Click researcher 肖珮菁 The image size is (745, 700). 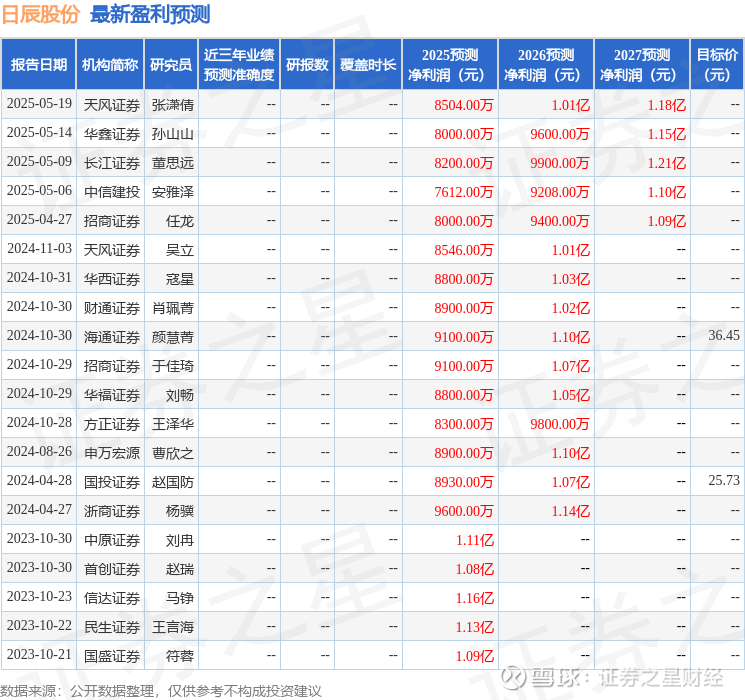pos(173,308)
